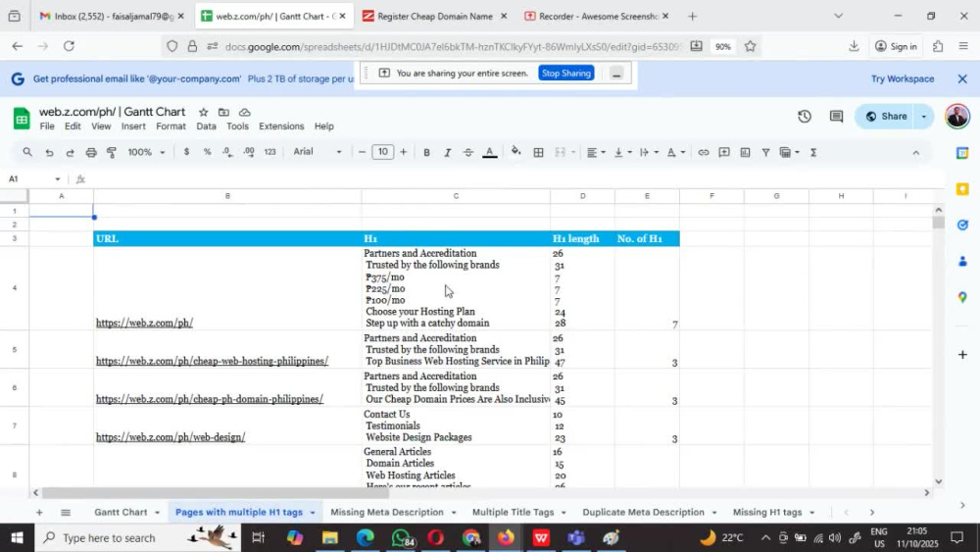This screenshot has width=980, height=552.
Task: Click Stop Sharing button
Action: coord(566,74)
